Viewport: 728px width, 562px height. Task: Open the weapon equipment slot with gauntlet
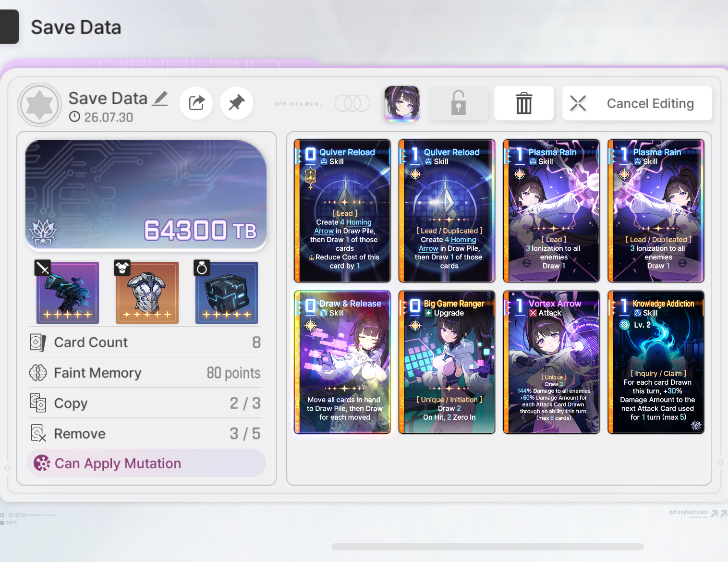point(68,293)
